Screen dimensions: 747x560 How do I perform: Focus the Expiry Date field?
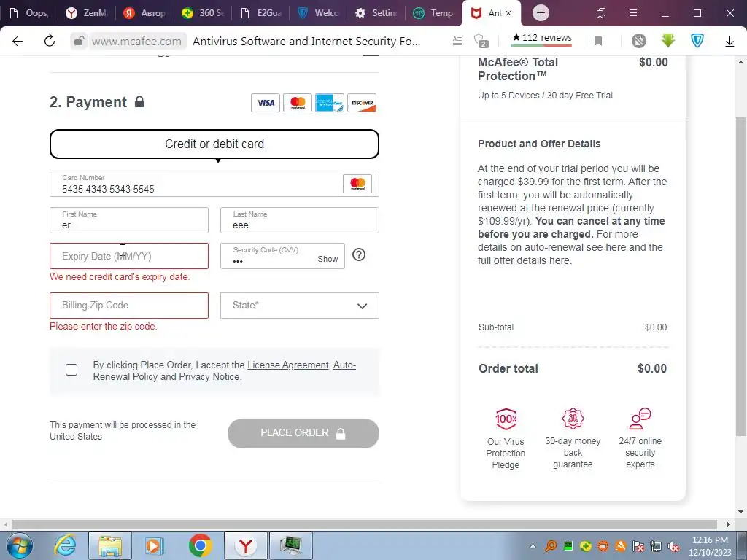[129, 256]
